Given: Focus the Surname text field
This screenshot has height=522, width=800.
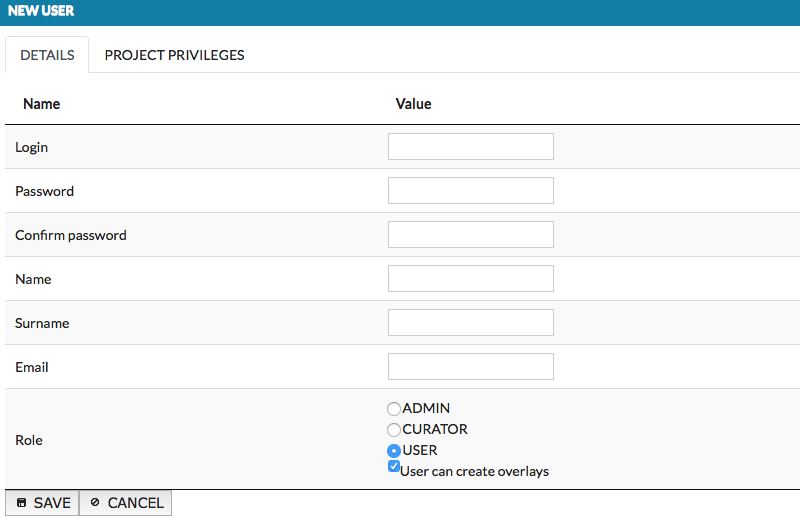Looking at the screenshot, I should (470, 323).
